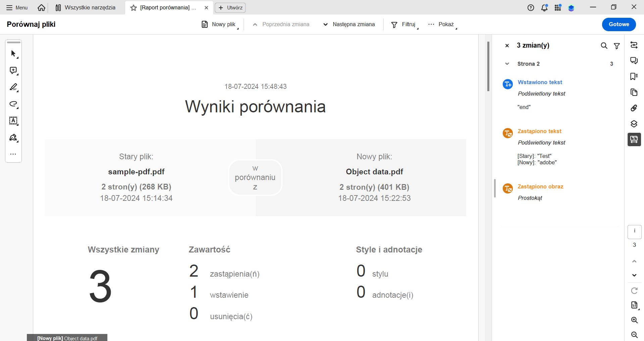Select the Zastąpiono tekst change
Image resolution: width=644 pixels, height=341 pixels.
(x=539, y=131)
